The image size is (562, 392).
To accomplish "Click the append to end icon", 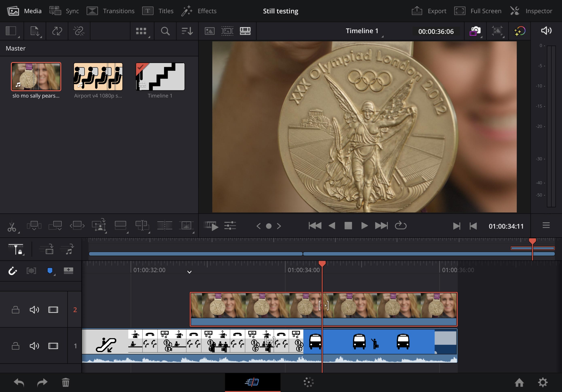I will pyautogui.click(x=55, y=226).
